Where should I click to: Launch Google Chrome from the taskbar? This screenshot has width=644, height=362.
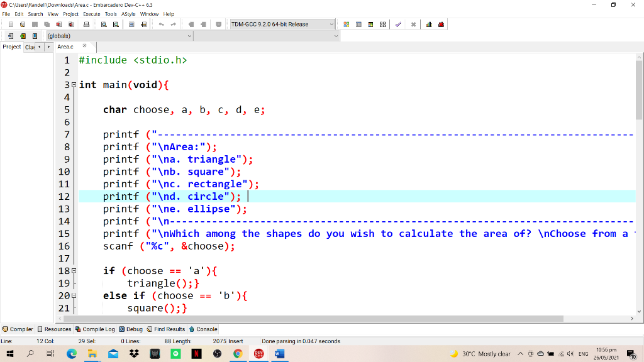[238, 354]
